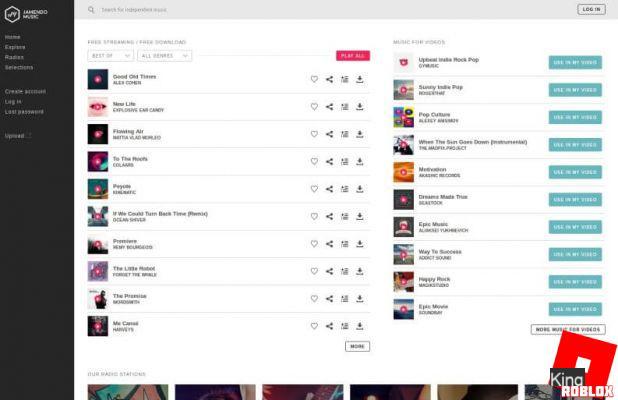Add Premiere to playlist
The image size is (618, 400).
[x=344, y=243]
